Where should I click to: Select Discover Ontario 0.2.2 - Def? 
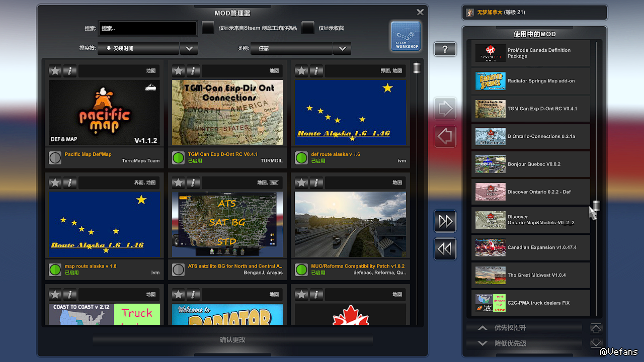pyautogui.click(x=531, y=192)
